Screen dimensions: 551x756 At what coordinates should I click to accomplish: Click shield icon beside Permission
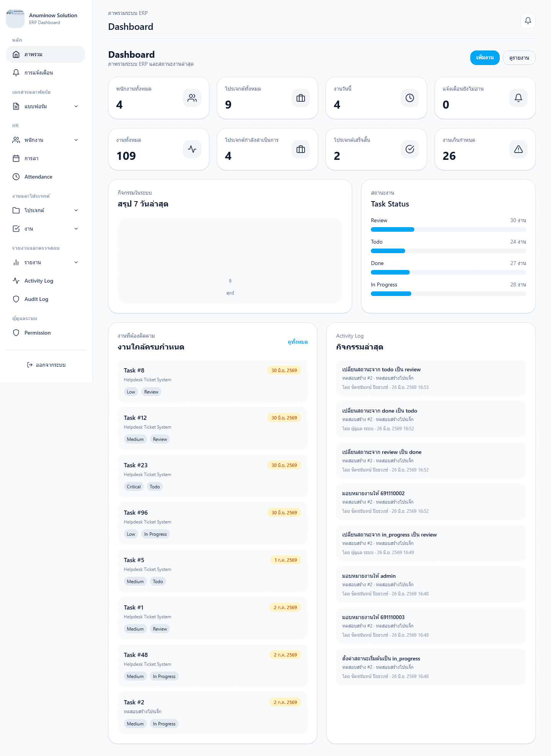[16, 333]
